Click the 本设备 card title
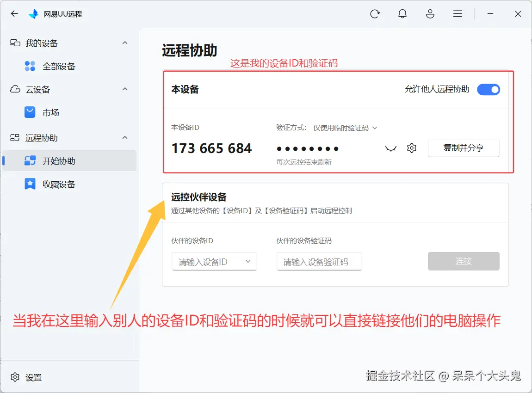 point(185,90)
